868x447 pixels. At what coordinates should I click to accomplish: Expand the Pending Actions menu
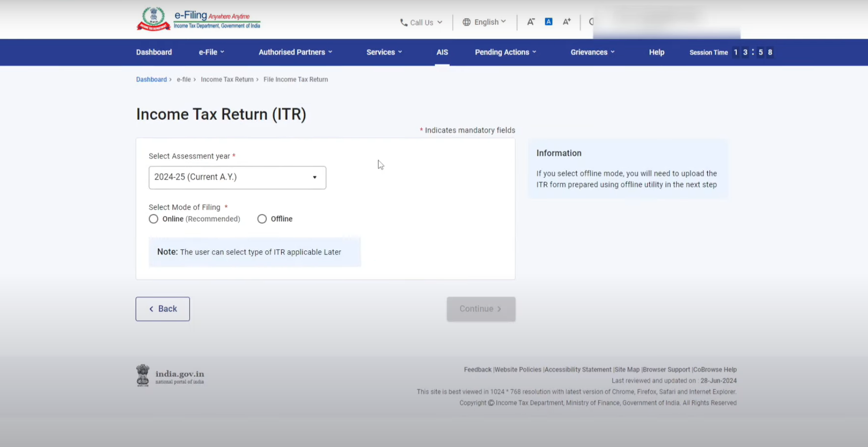coord(505,52)
